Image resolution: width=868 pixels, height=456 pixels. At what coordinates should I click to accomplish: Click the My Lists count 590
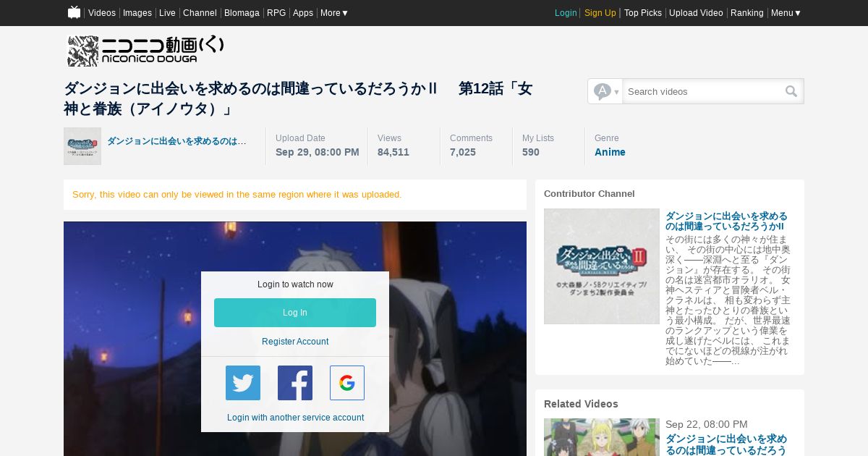(x=531, y=152)
